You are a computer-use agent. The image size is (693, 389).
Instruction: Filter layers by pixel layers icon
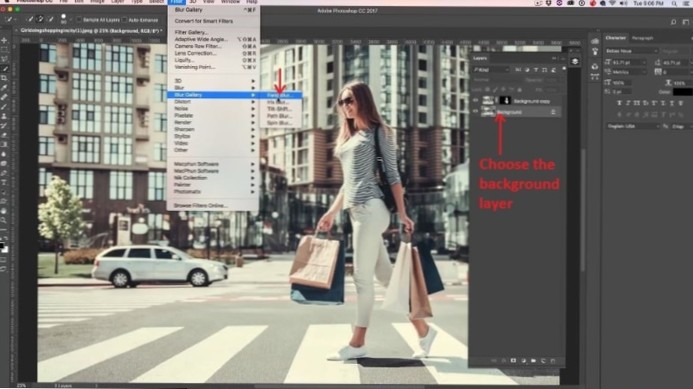pos(518,70)
